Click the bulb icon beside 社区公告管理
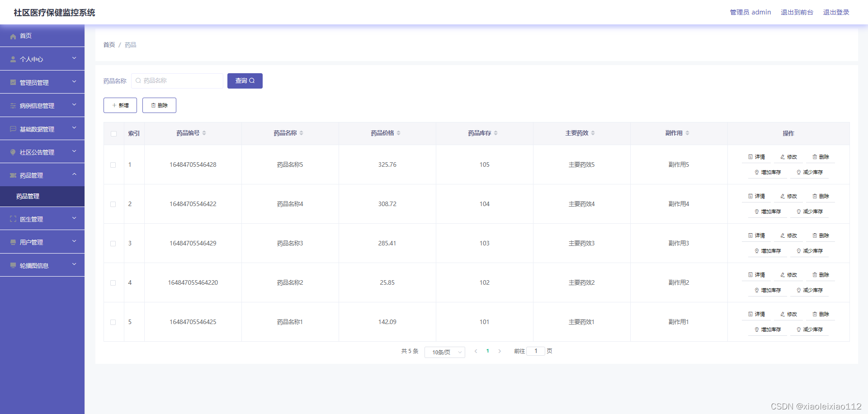Viewport: 868px width, 414px height. (x=13, y=152)
